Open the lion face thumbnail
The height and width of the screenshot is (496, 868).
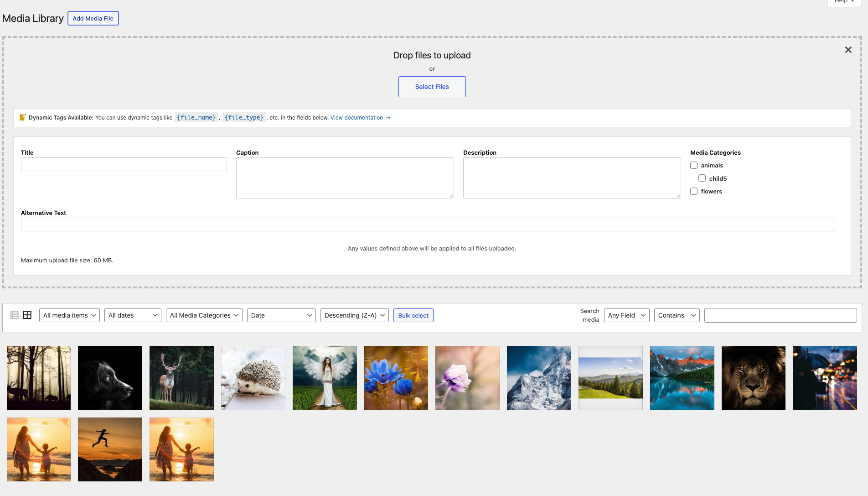coord(754,378)
